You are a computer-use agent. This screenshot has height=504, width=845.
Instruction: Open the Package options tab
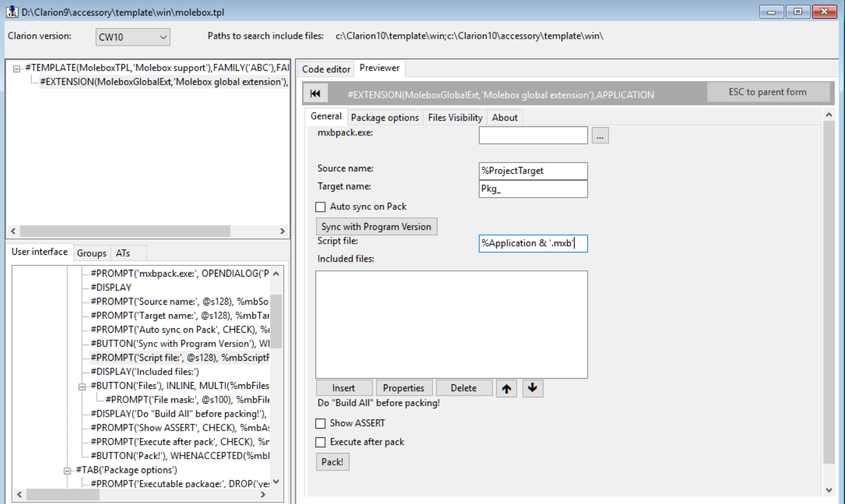[x=384, y=118]
